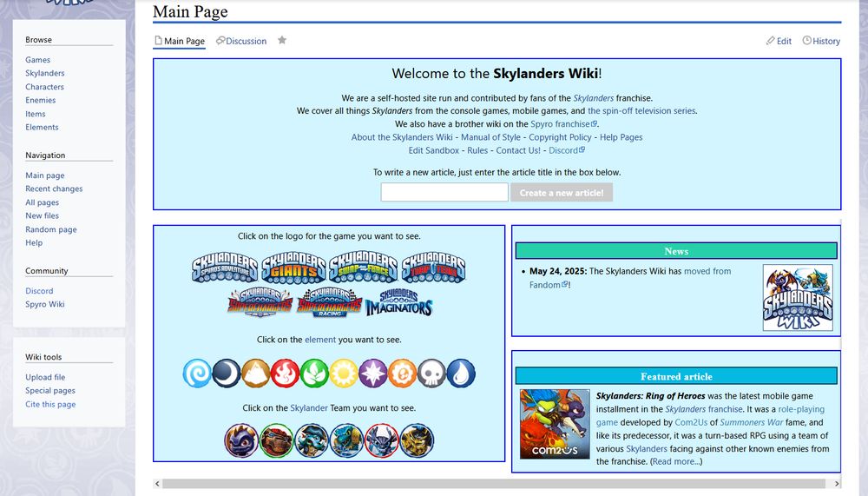The image size is (868, 496).
Task: Open the Spyro Wiki sidebar link
Action: click(x=45, y=304)
